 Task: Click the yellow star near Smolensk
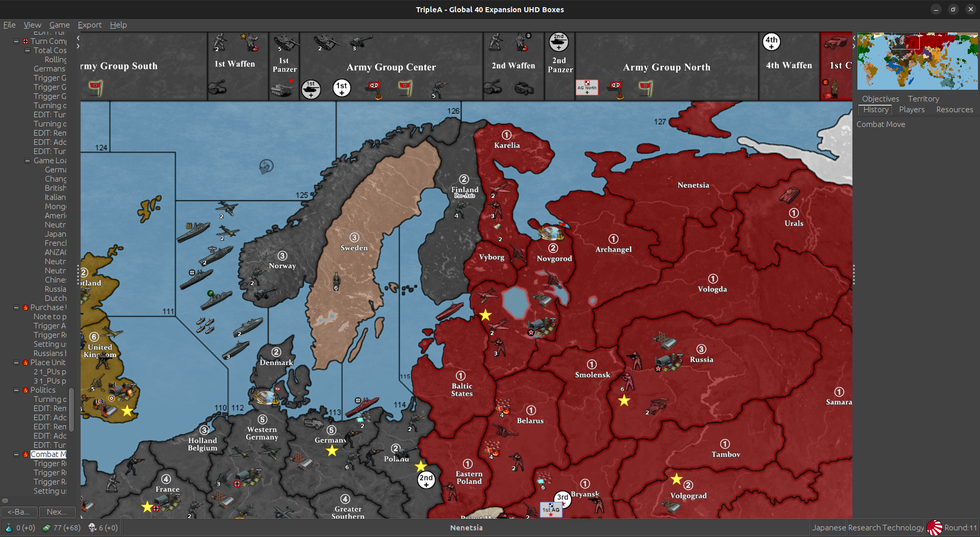pyautogui.click(x=624, y=401)
